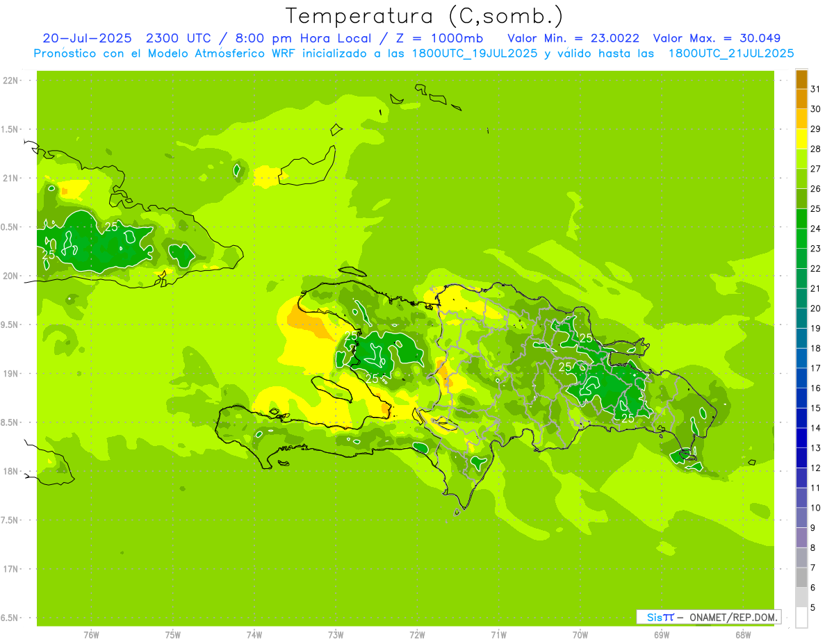
Task: Click the legend color swatch between 24 and 25
Action: click(x=801, y=218)
